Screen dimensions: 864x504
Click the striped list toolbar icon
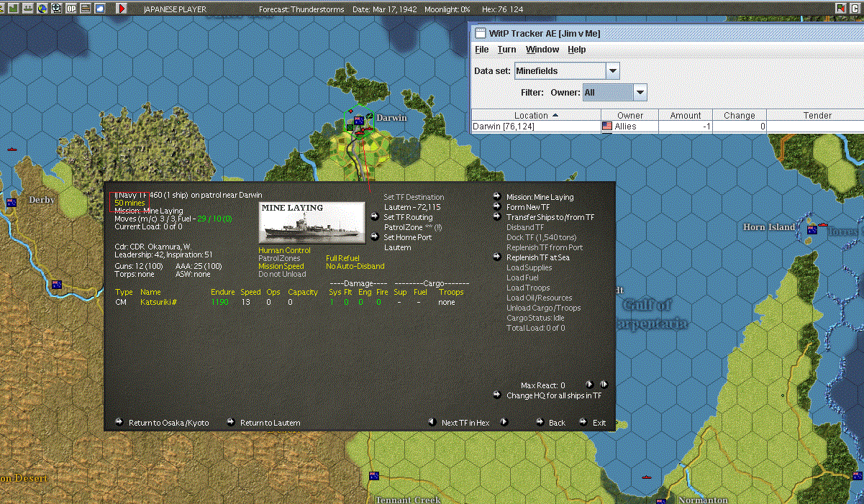pos(85,9)
